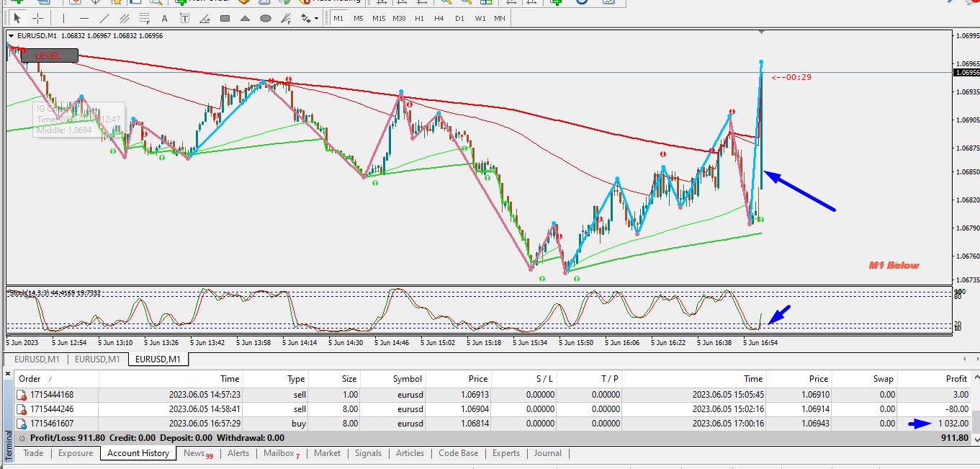Viewport: 980px width, 469px height.
Task: Select the ellipse shape tool
Action: (266, 18)
